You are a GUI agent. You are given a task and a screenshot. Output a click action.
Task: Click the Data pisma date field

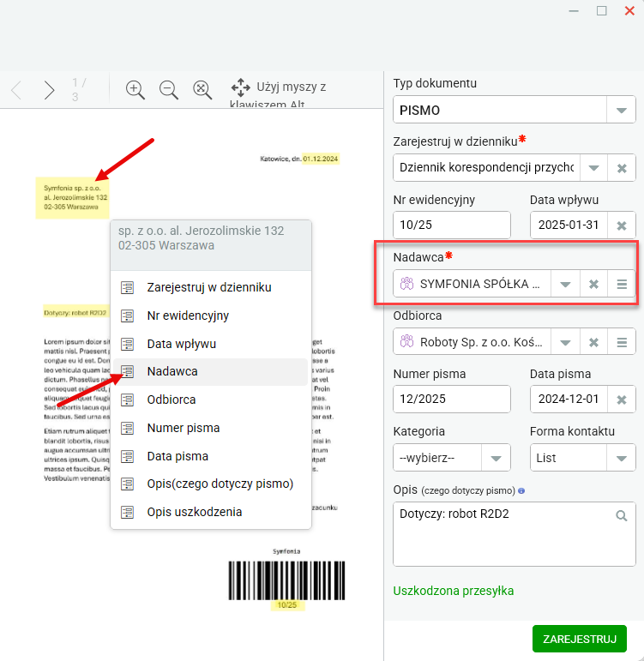(x=569, y=400)
